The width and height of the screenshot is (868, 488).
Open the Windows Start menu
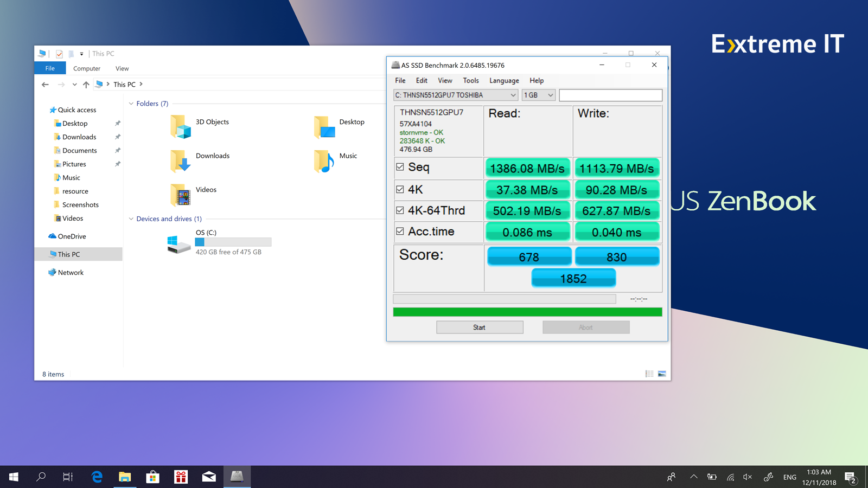point(14,477)
